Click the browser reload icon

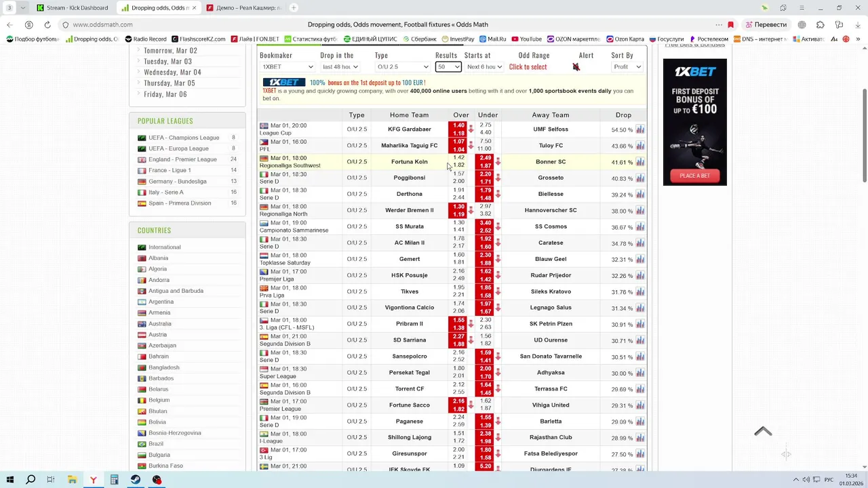pyautogui.click(x=47, y=25)
